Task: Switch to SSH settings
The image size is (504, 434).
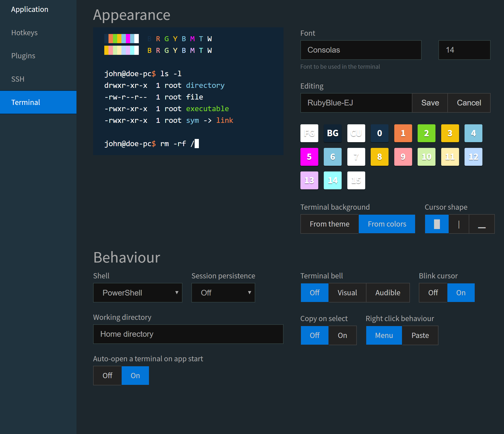Action: tap(38, 79)
